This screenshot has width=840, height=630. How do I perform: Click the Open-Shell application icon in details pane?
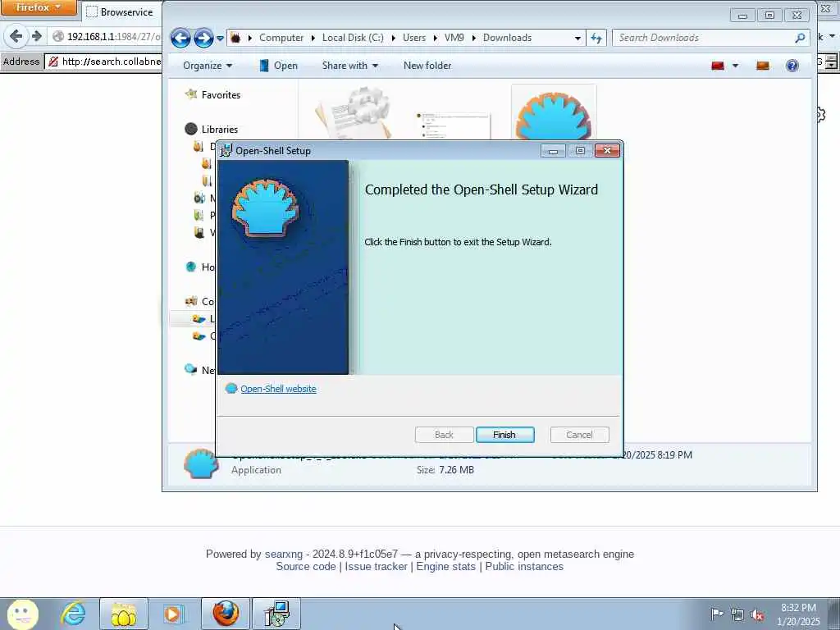pyautogui.click(x=201, y=464)
